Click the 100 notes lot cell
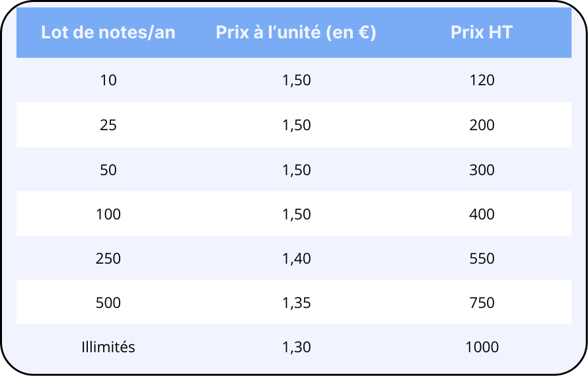 click(x=108, y=214)
